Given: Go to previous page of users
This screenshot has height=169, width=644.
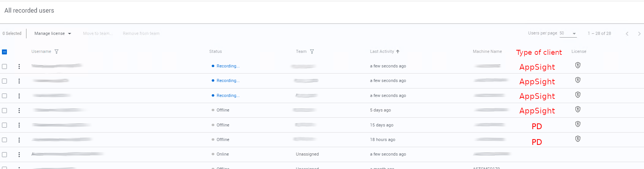Looking at the screenshot, I should pos(627,34).
